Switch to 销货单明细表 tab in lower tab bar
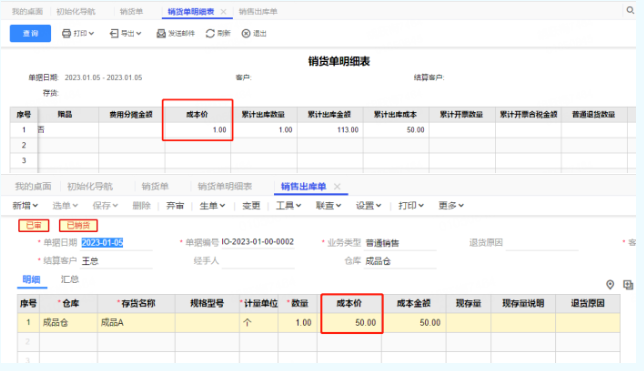Image resolution: width=644 pixels, height=371 pixels. (x=225, y=187)
